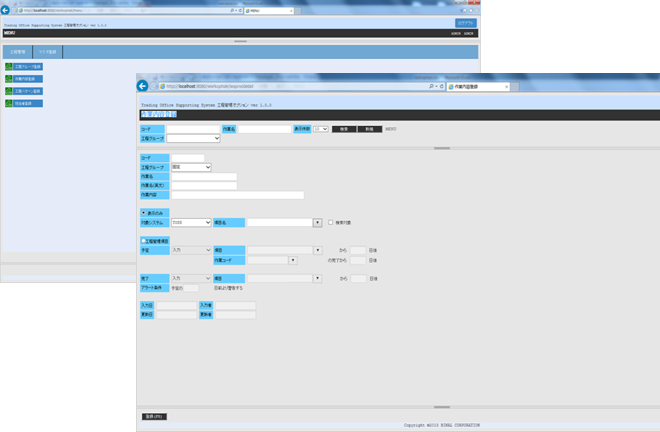Expand the 対象システム dropdown
The image size is (660, 432).
[191, 223]
